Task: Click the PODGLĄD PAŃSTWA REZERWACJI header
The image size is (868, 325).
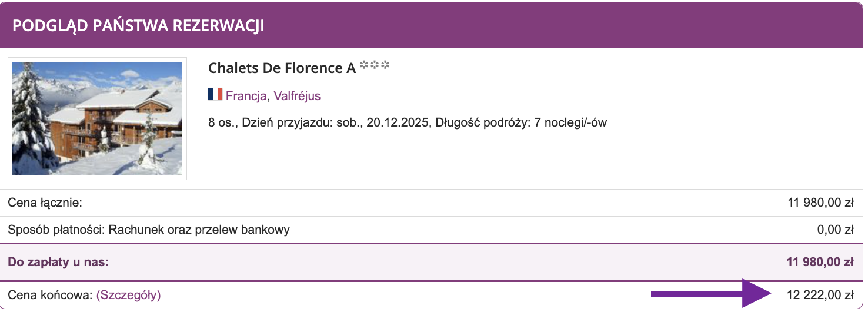Action: click(138, 26)
